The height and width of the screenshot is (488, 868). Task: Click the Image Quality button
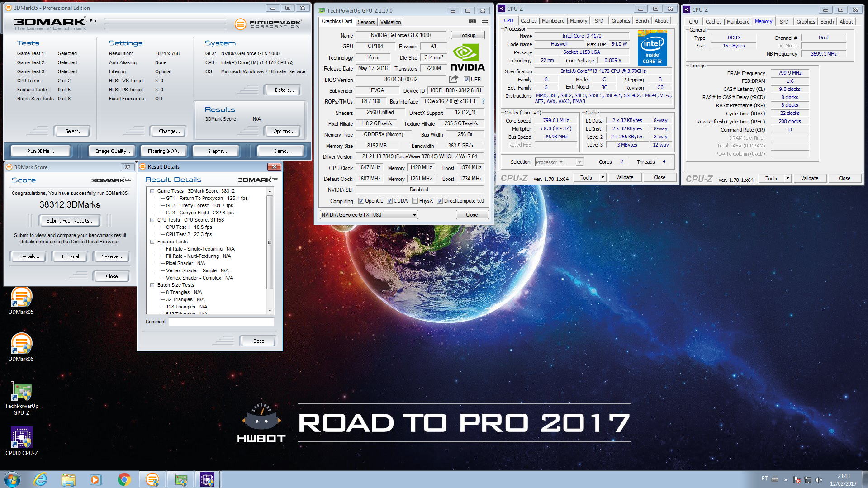click(x=113, y=151)
